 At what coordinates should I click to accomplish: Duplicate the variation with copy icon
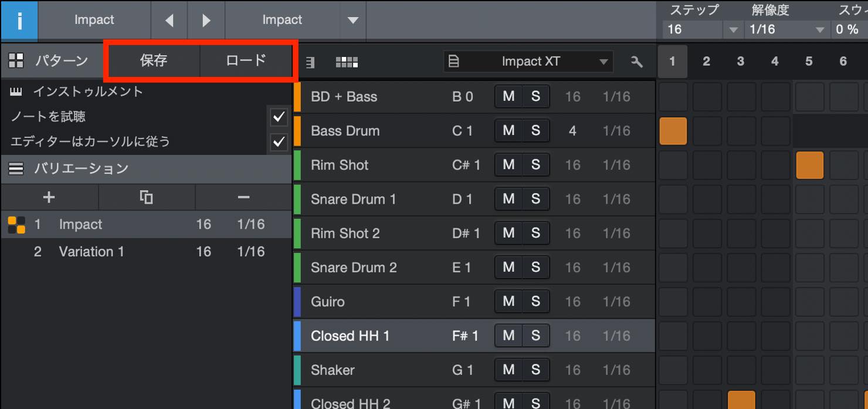(x=147, y=198)
